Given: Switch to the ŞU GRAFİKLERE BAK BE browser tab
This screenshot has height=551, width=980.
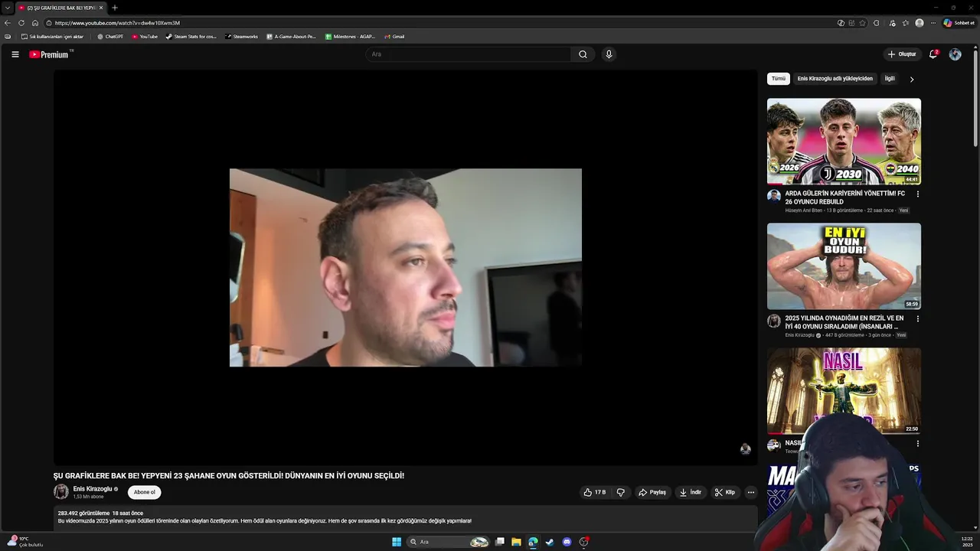Looking at the screenshot, I should (x=61, y=8).
